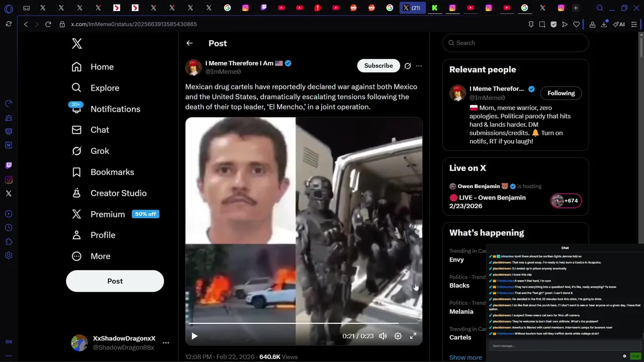Open a new tab with plus button
Image resolution: width=644 pixels, height=362 pixels.
pos(576,8)
